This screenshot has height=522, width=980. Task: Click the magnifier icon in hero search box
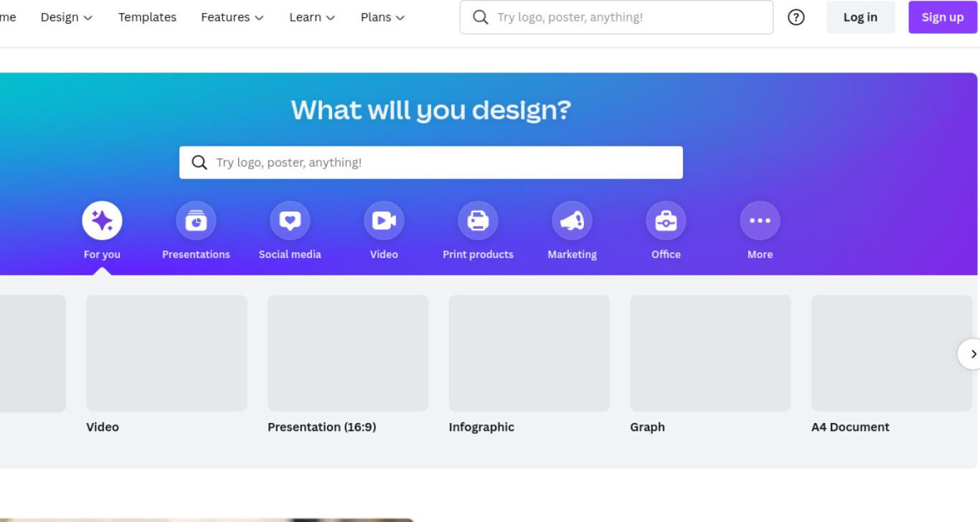coord(199,163)
